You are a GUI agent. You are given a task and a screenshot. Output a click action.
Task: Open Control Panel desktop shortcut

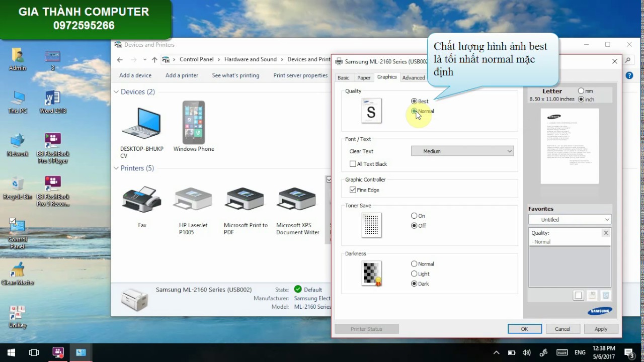[18, 234]
